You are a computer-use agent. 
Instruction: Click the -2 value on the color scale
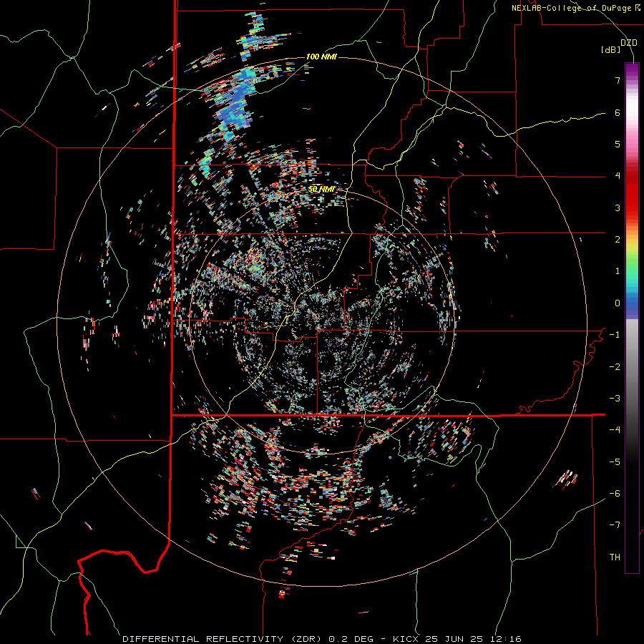coord(615,366)
